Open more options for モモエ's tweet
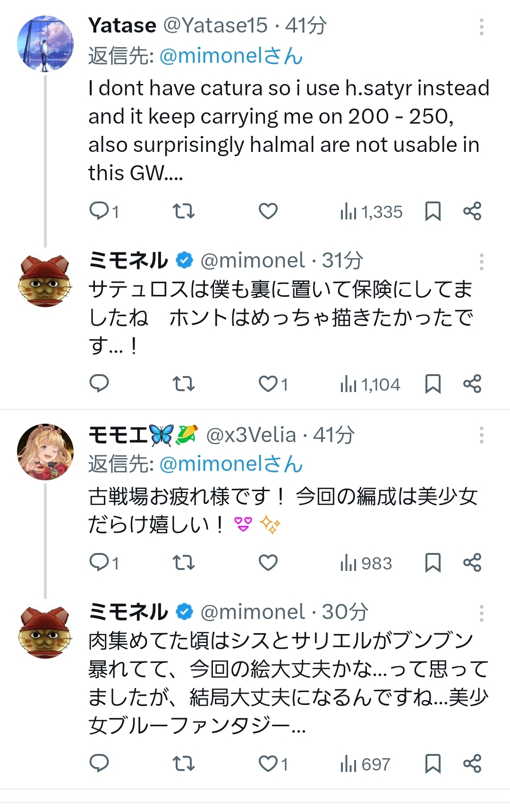Viewport: 510px width, 812px height. pyautogui.click(x=481, y=435)
